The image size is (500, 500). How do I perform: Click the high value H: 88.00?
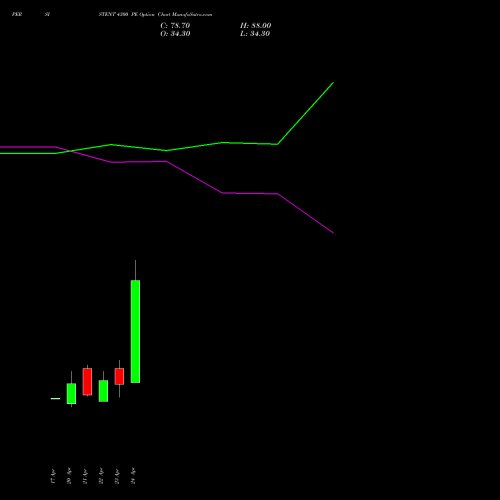pos(256,26)
